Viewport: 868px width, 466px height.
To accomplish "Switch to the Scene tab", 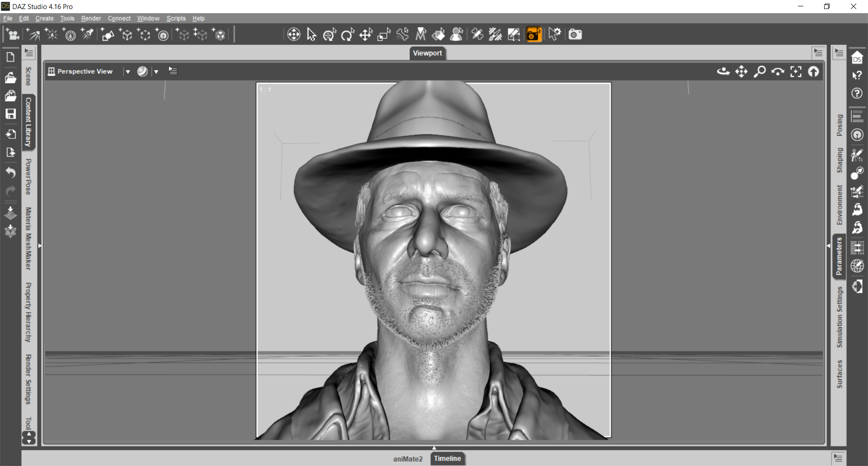I will coord(28,76).
